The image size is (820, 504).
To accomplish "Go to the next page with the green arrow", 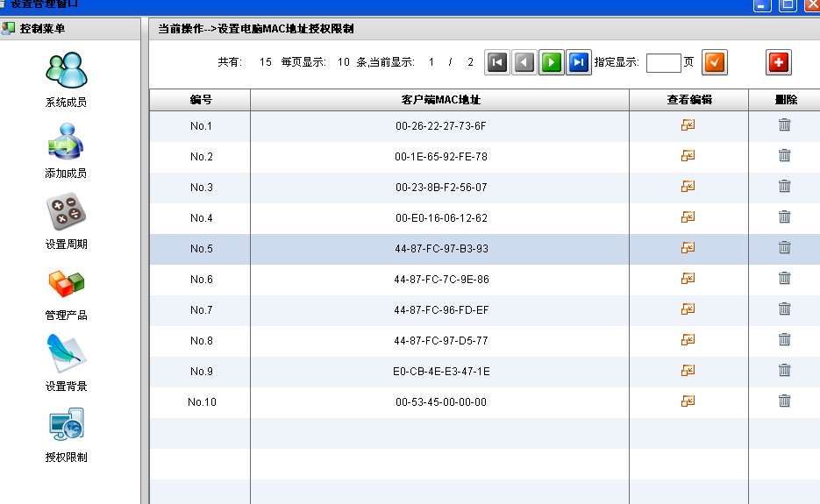I will (x=552, y=63).
